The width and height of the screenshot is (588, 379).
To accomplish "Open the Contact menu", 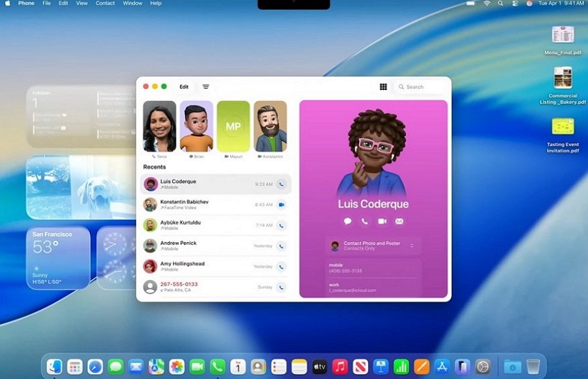I will 105,3.
